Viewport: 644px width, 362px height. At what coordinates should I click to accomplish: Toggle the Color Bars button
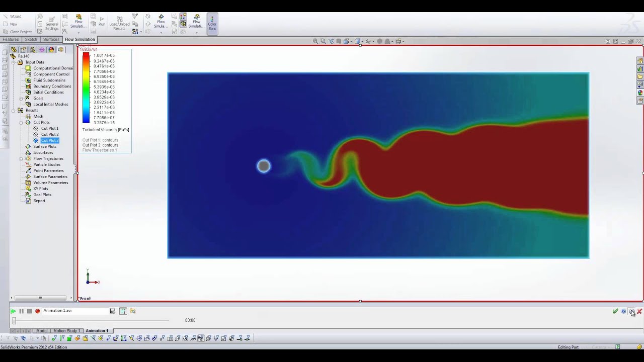click(x=212, y=23)
